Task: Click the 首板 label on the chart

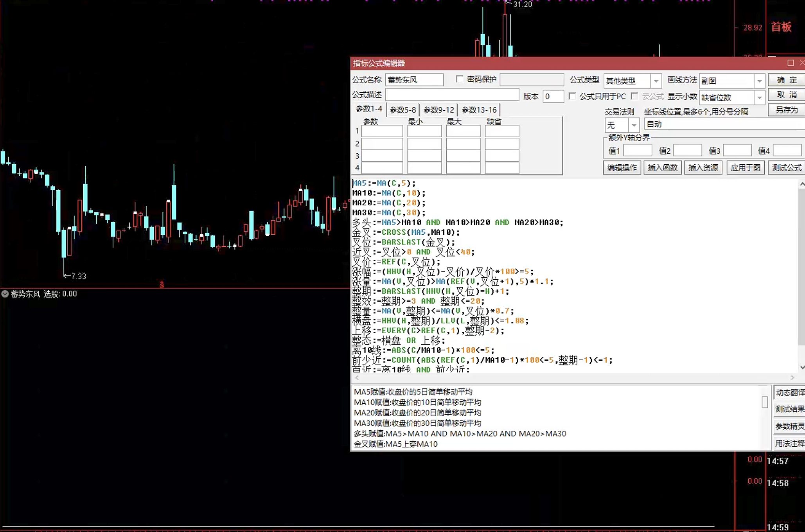Action: 781,27
